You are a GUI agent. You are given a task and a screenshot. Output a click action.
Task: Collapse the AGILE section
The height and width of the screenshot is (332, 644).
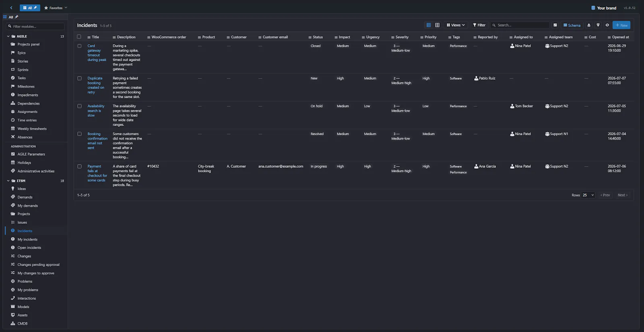(x=8, y=36)
